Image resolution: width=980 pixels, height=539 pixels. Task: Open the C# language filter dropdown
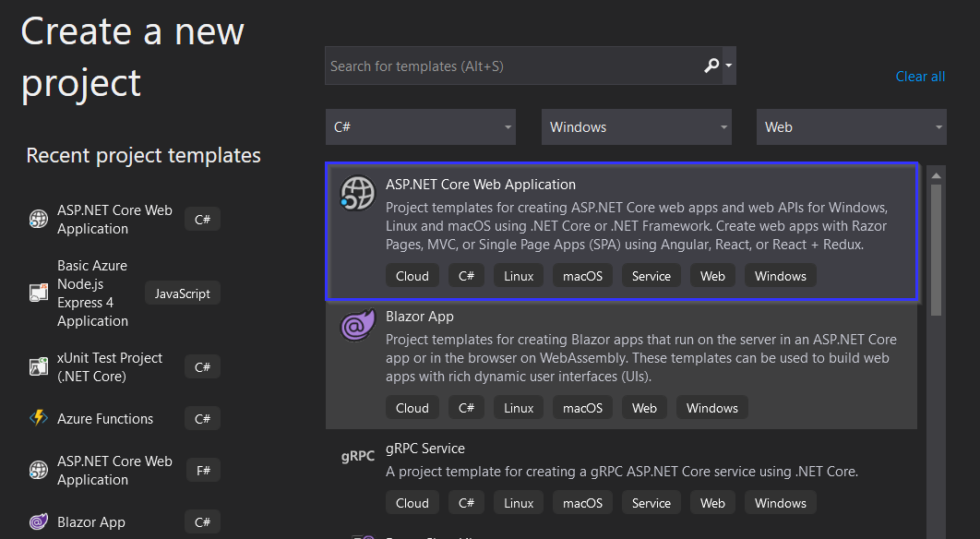pos(420,126)
